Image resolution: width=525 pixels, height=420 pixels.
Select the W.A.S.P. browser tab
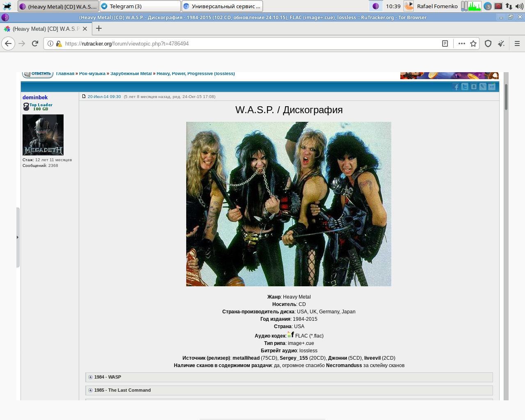[x=45, y=29]
